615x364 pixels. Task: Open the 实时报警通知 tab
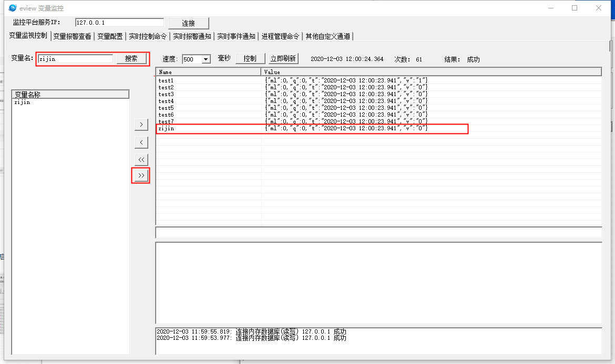pos(192,36)
